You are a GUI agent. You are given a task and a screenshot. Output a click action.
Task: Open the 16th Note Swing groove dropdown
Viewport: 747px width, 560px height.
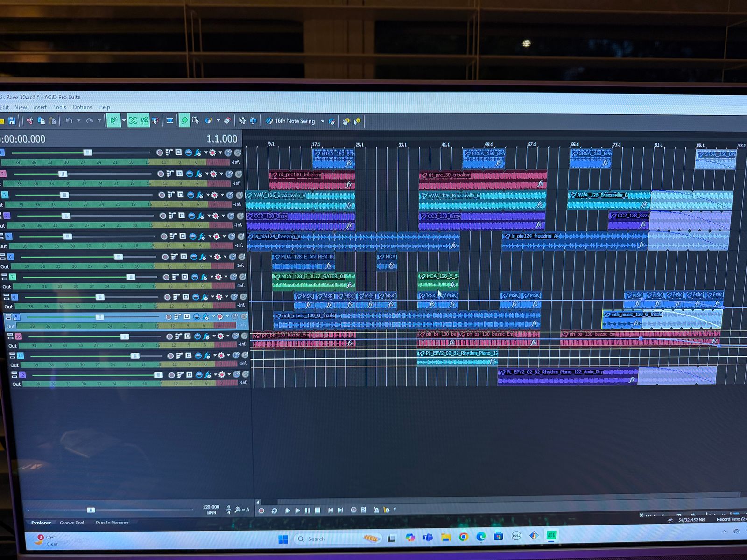click(x=323, y=121)
